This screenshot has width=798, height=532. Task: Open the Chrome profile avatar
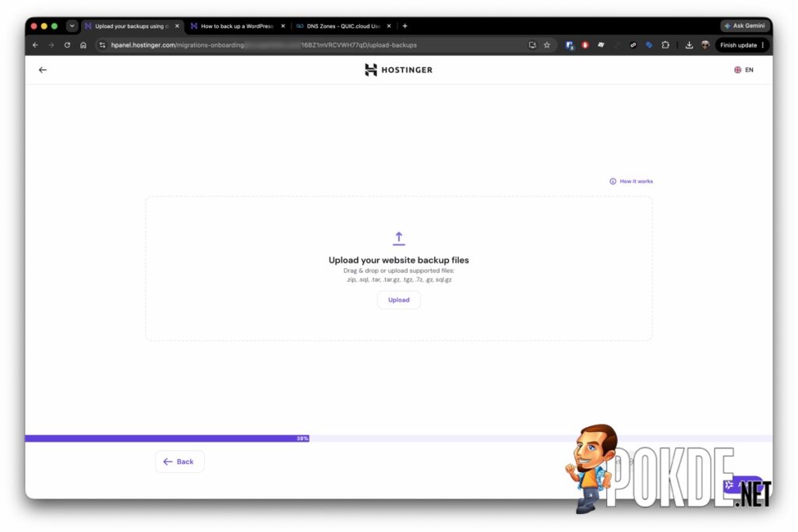(x=705, y=44)
